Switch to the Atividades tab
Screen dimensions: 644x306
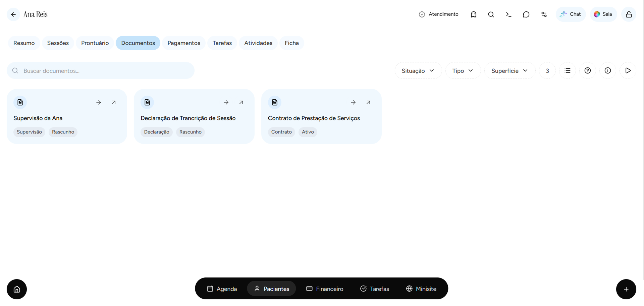[x=258, y=43]
